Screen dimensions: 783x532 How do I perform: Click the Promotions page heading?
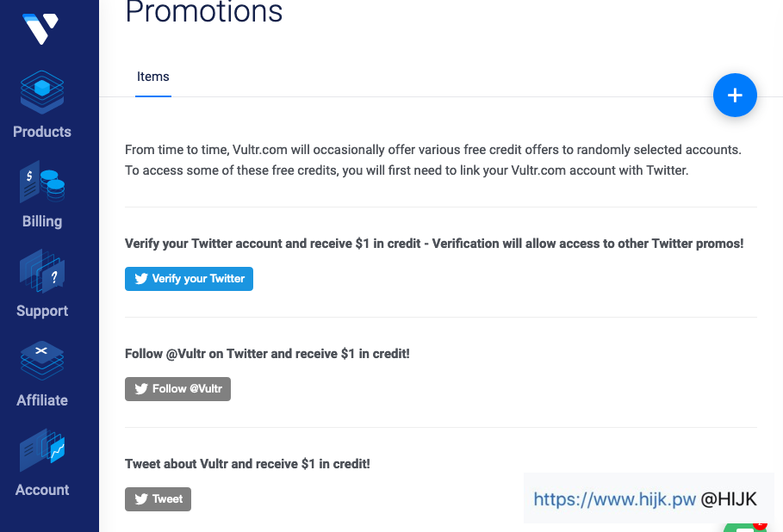[204, 12]
